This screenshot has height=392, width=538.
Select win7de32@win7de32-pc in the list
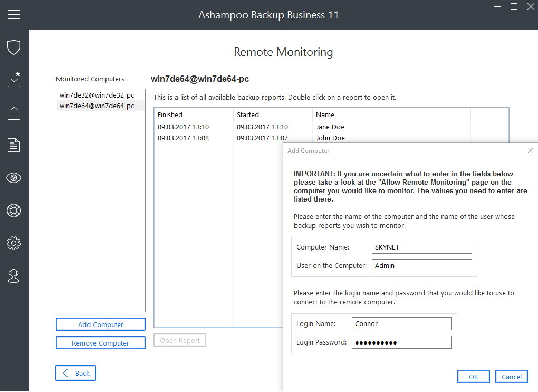click(x=101, y=95)
